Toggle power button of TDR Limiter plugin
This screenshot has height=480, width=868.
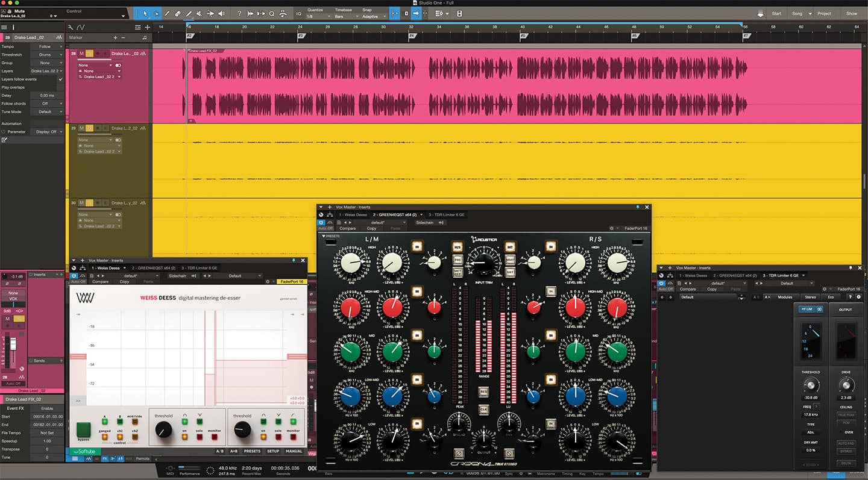[x=661, y=283]
